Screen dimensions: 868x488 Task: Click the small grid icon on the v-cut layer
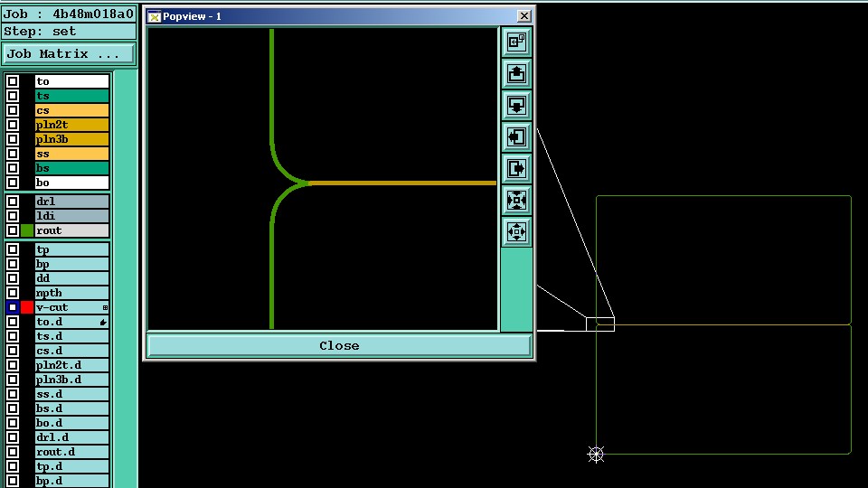[x=105, y=307]
